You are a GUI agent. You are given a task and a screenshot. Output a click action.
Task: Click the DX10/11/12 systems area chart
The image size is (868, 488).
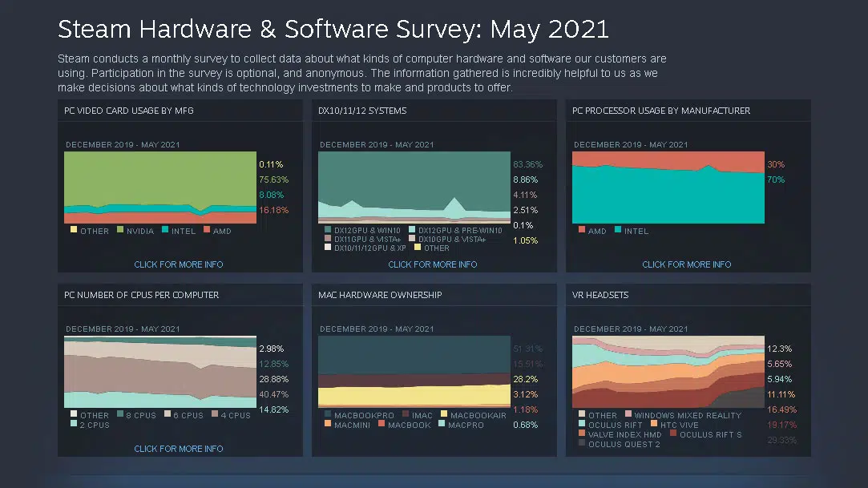(x=414, y=188)
